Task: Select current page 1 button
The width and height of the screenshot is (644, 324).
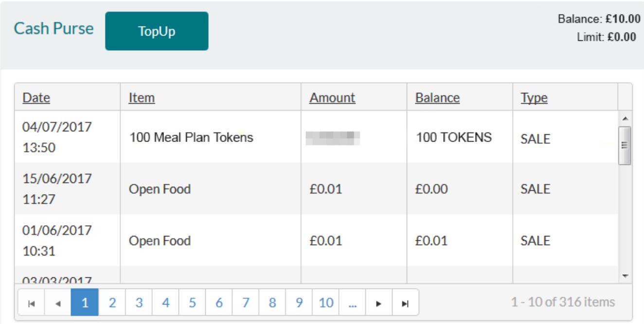Action: point(85,303)
